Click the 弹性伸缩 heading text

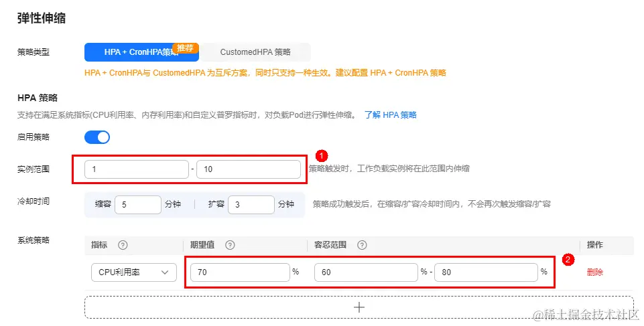coord(42,18)
